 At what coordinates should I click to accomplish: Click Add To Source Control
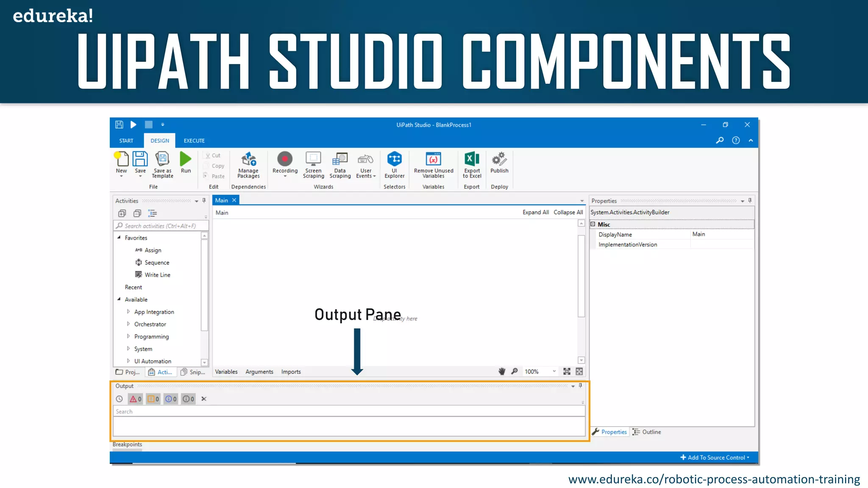pos(715,457)
